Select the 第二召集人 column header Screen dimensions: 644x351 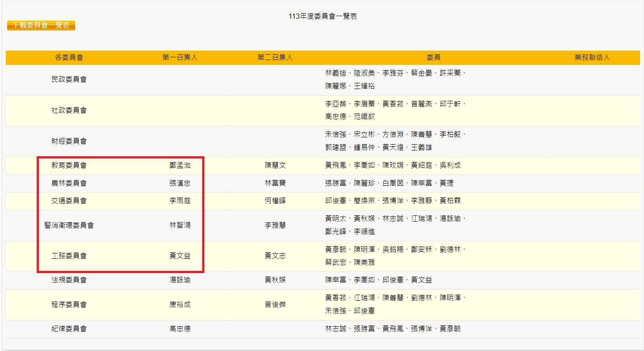tap(275, 58)
